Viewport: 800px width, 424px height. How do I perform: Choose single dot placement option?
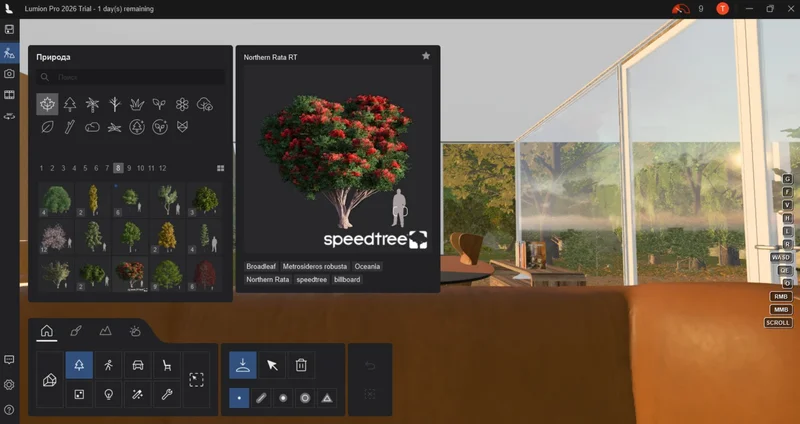(239, 398)
